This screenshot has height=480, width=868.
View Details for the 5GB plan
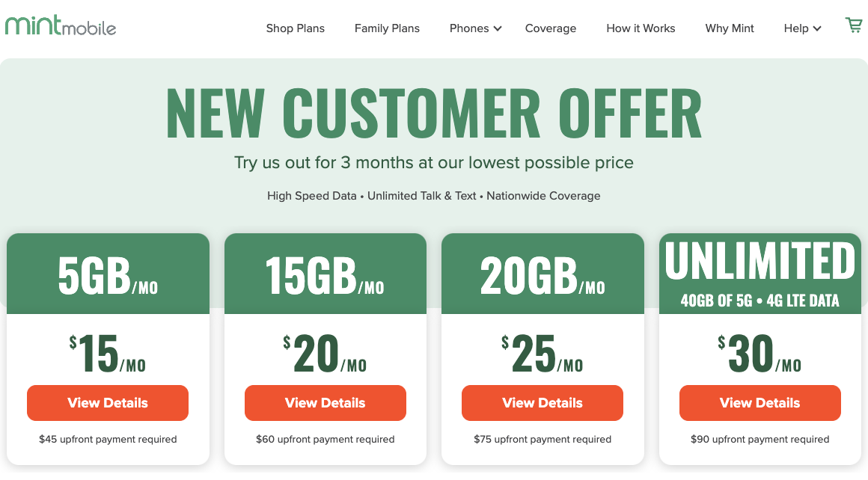[108, 403]
